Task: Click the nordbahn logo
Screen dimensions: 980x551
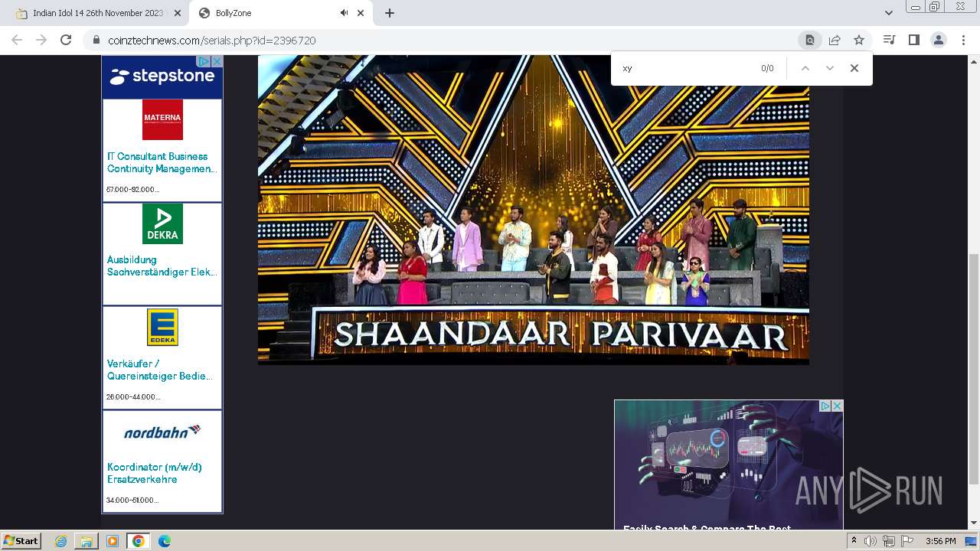Action: pyautogui.click(x=162, y=432)
